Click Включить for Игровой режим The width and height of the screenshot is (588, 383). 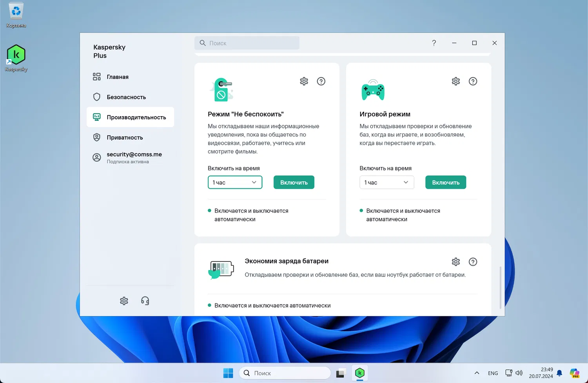pyautogui.click(x=446, y=182)
